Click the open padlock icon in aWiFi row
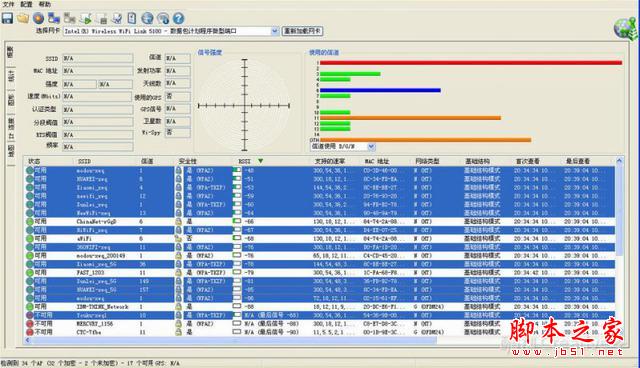The width and height of the screenshot is (640, 368). click(x=178, y=239)
